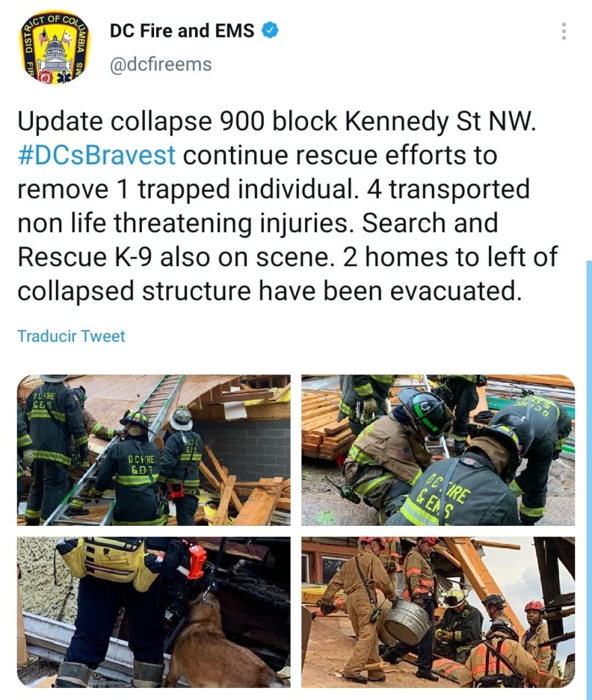Click the DC Fire and EMS display name
592x700 pixels.
point(182,31)
